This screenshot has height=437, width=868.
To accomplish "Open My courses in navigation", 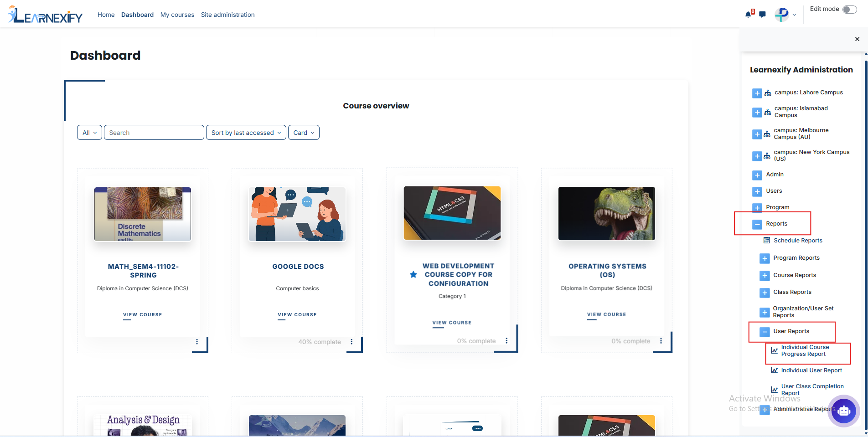I will (177, 15).
